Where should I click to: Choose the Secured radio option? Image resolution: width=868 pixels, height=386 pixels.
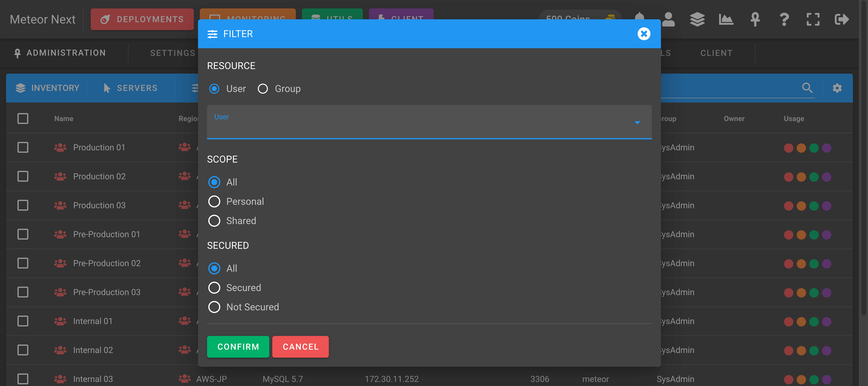click(x=214, y=288)
